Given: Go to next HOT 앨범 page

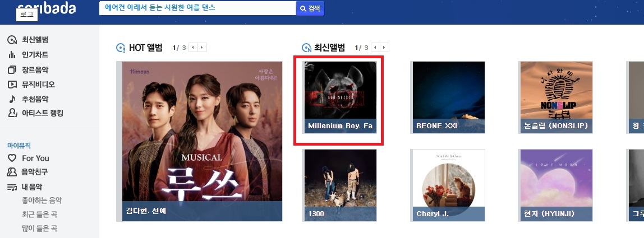Looking at the screenshot, I should [202, 47].
